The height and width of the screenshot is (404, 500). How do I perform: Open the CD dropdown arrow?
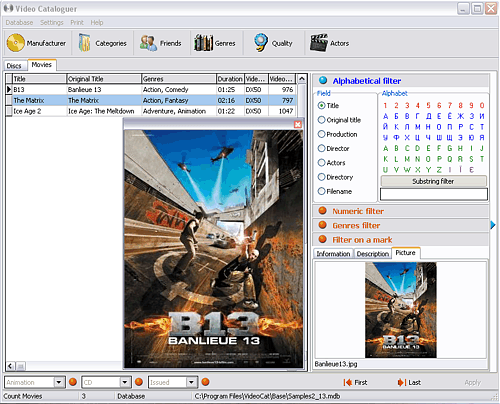coord(125,382)
